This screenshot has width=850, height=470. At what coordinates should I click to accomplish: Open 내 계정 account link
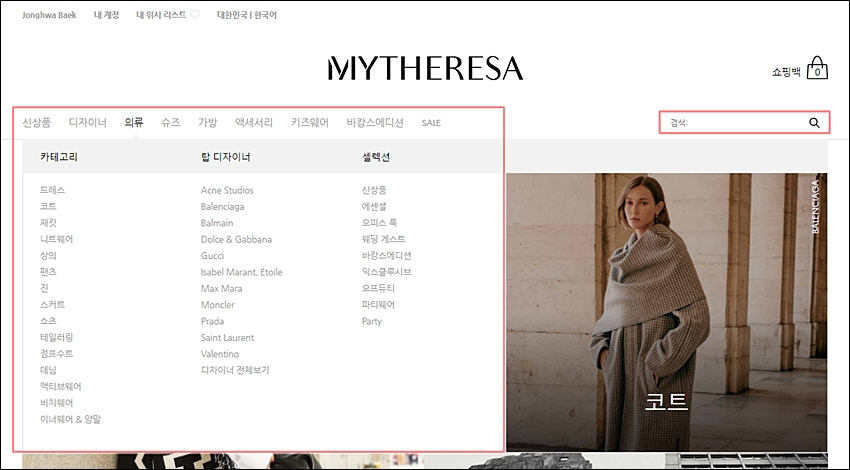click(x=106, y=15)
